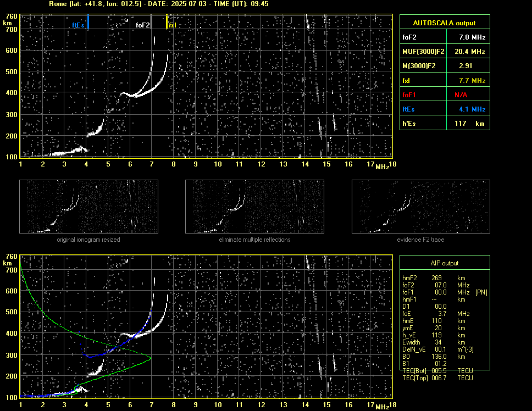
Task: Select the Ewidth "34" value
Action: [x=438, y=342]
